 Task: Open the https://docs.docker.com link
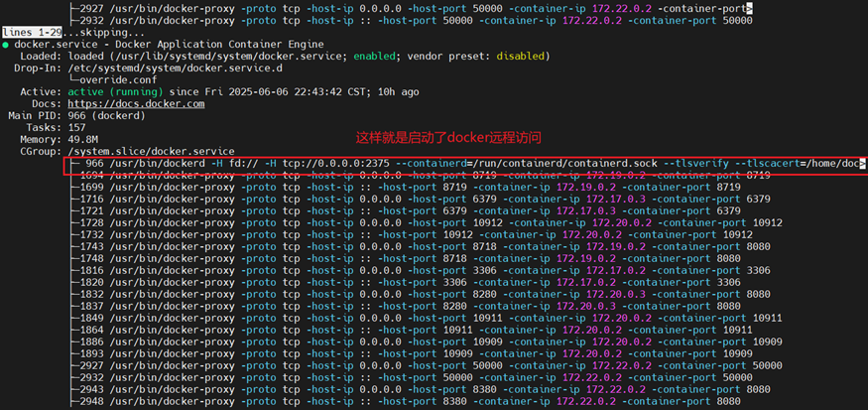coord(136,103)
